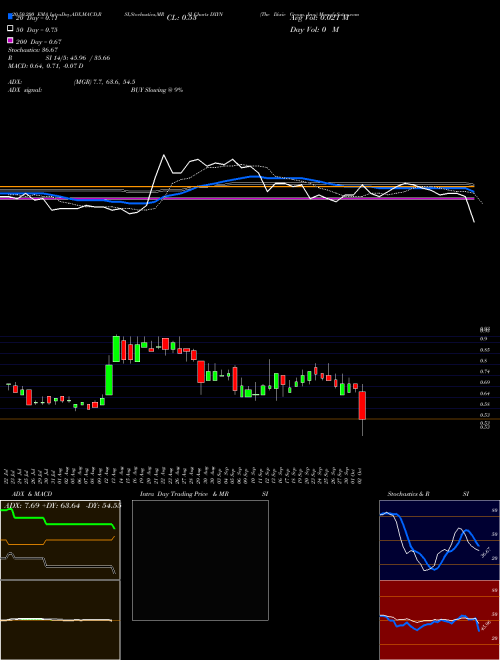Open the red RSI chart panel
Viewport: 500px width, 660px height.
[439, 620]
